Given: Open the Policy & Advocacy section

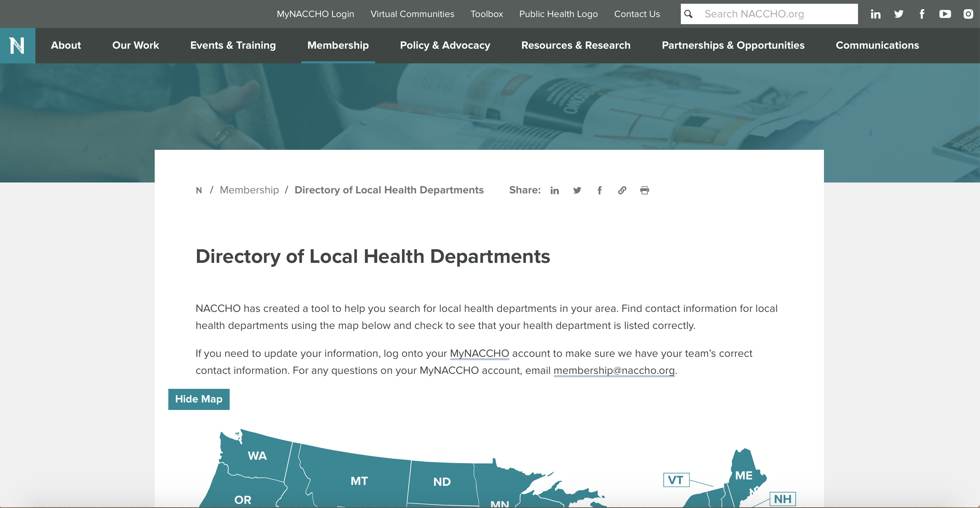Looking at the screenshot, I should (x=445, y=45).
